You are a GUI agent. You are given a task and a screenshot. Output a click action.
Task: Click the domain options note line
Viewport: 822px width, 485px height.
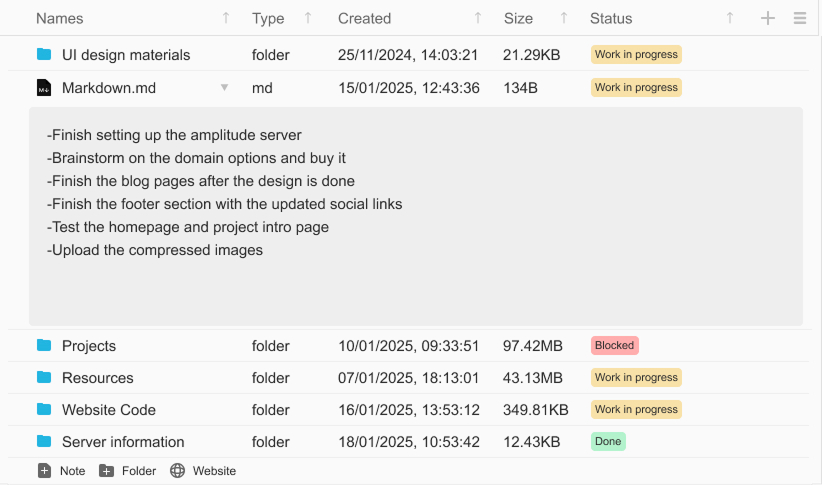point(196,158)
